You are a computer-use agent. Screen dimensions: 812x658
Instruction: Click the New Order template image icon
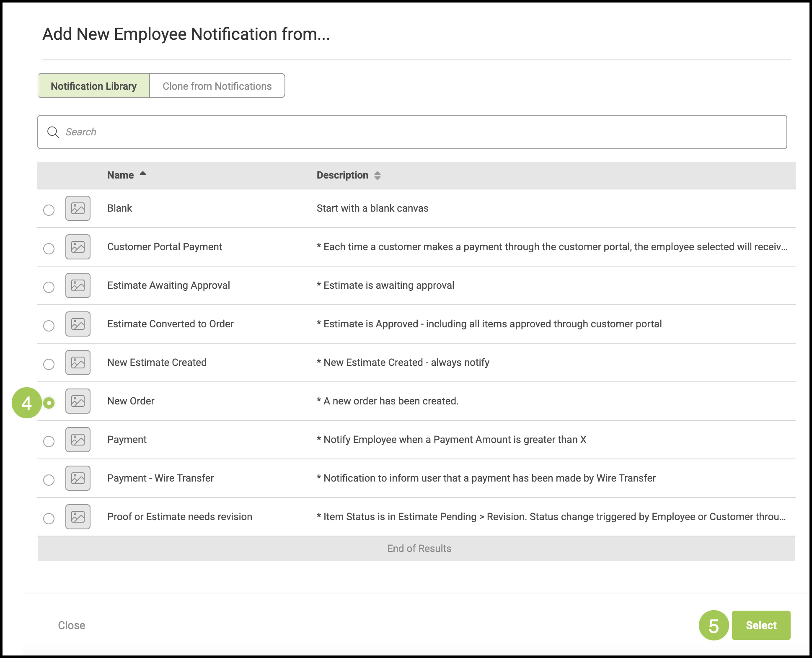(78, 401)
